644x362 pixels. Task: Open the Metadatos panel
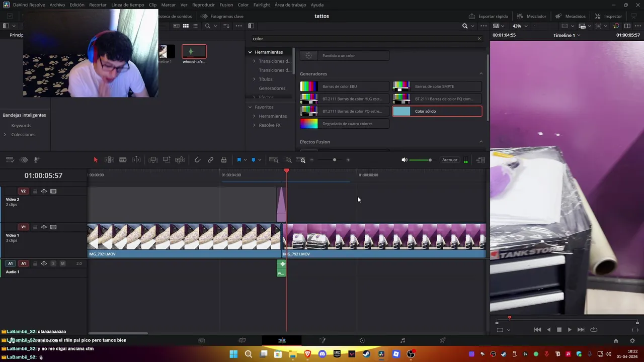pyautogui.click(x=570, y=16)
